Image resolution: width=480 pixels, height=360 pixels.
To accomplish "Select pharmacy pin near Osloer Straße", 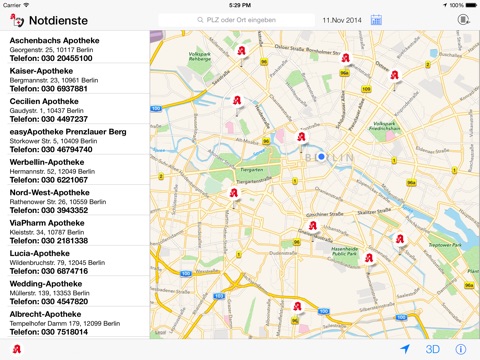I will (x=346, y=58).
